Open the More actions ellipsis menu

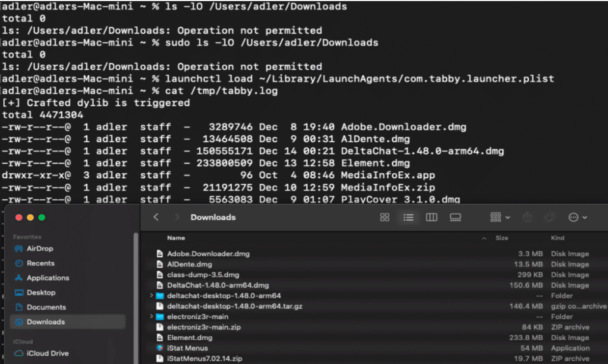coord(577,217)
